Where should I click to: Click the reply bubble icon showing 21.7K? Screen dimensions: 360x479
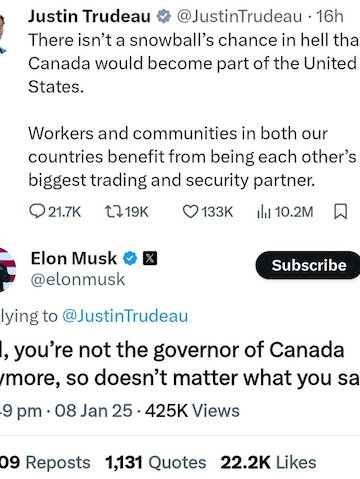pyautogui.click(x=37, y=211)
